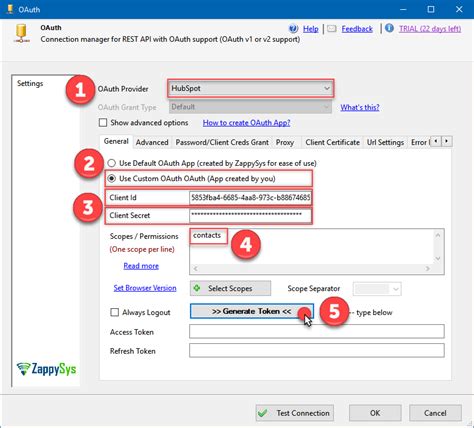Open the OAuth Provider HubSpot dropdown
Image resolution: width=474 pixels, height=428 pixels.
coord(250,88)
